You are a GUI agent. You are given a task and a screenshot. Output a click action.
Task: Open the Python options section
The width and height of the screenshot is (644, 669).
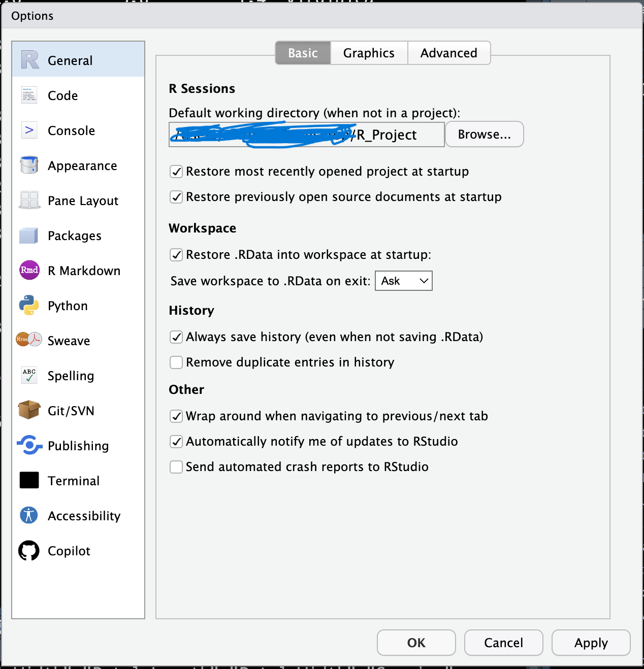[x=78, y=305]
